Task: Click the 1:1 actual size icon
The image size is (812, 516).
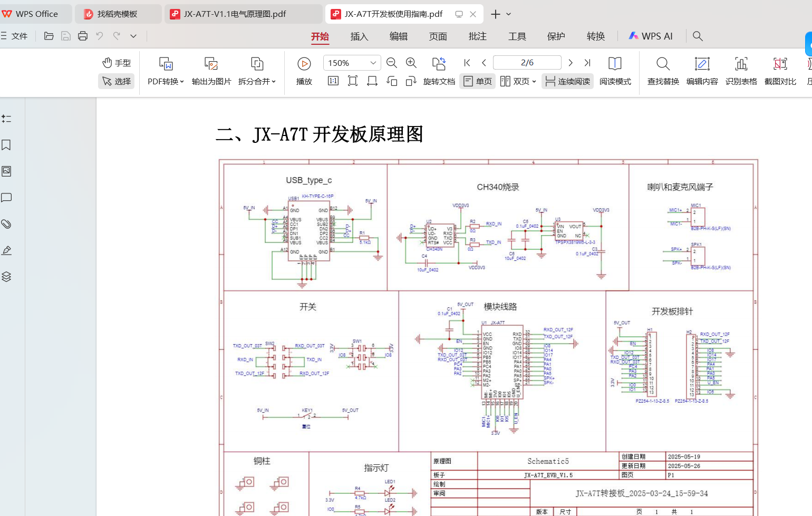Action: click(333, 81)
